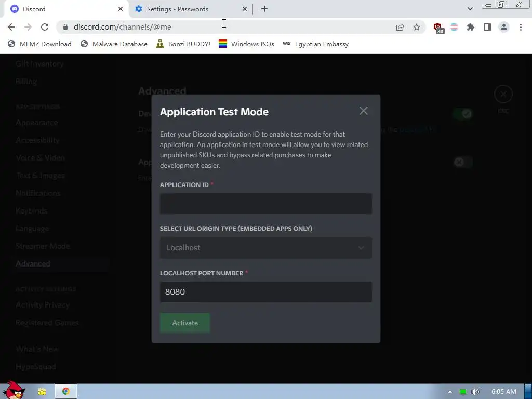
Task: Open the file explorer taskbar icon
Action: point(42,392)
